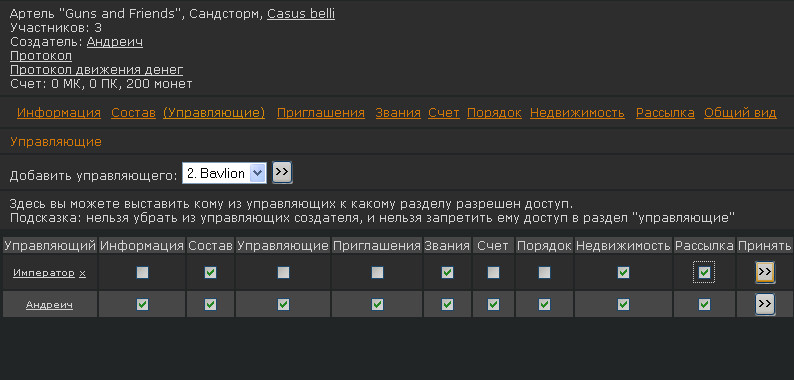
Task: Uncheck Информация access for Андреич
Action: point(142,305)
